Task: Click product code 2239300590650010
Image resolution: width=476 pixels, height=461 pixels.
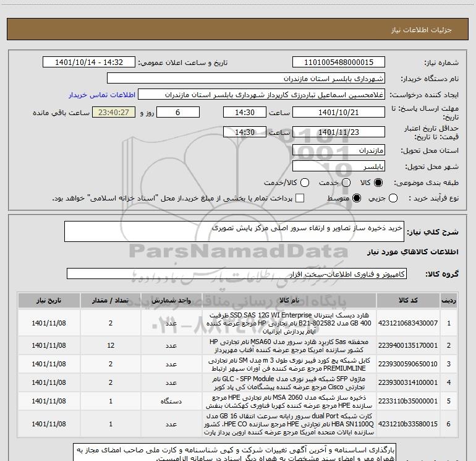Action: pos(408,364)
